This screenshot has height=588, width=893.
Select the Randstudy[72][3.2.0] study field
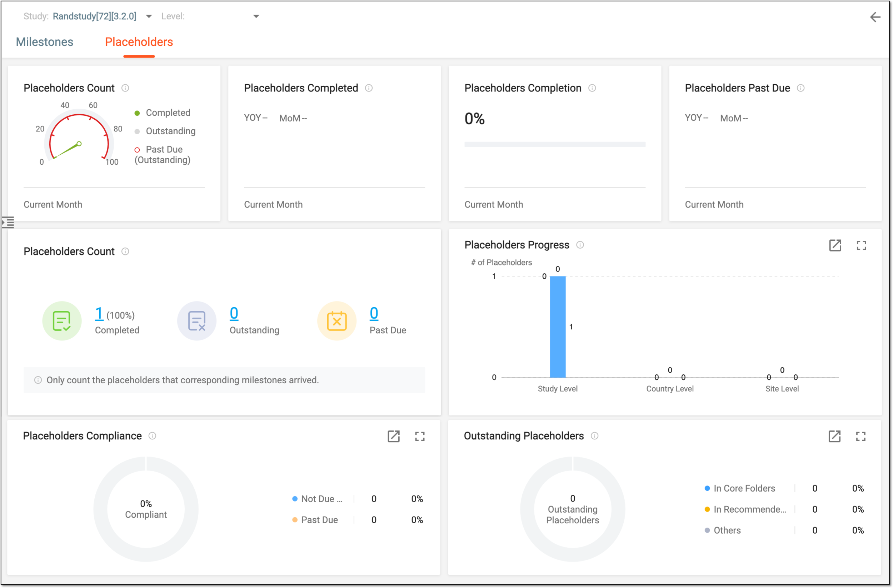95,16
